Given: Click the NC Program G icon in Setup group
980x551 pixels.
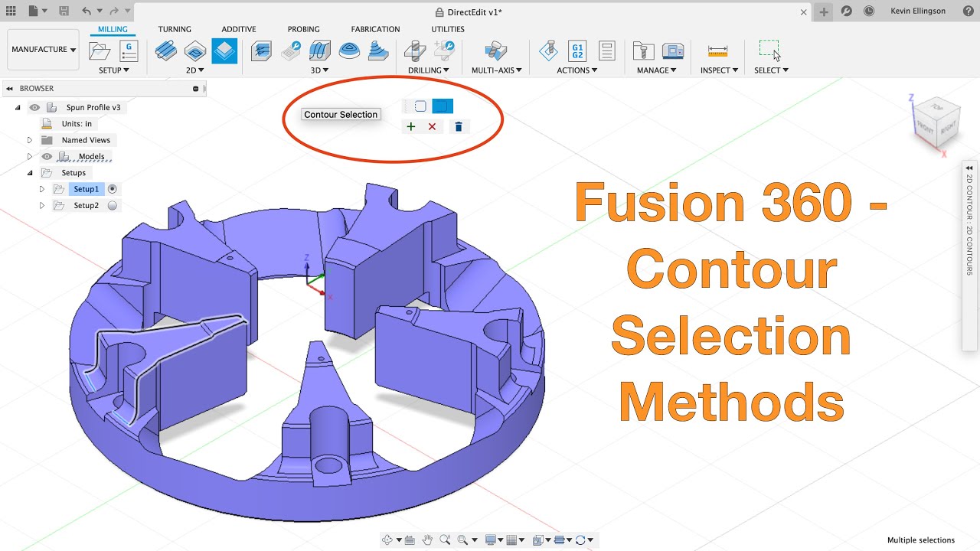Looking at the screenshot, I should [128, 51].
